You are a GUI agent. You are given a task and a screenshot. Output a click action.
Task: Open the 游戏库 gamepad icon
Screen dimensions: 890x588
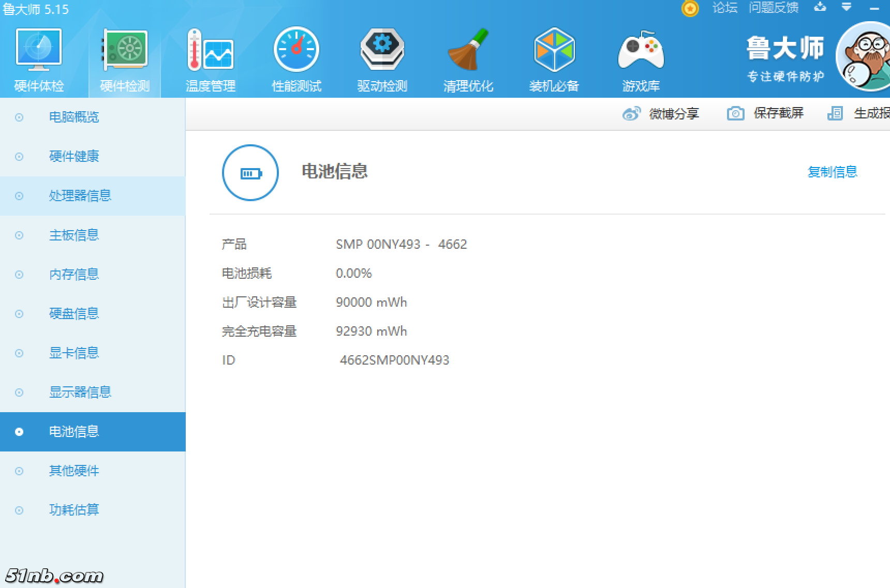641,51
